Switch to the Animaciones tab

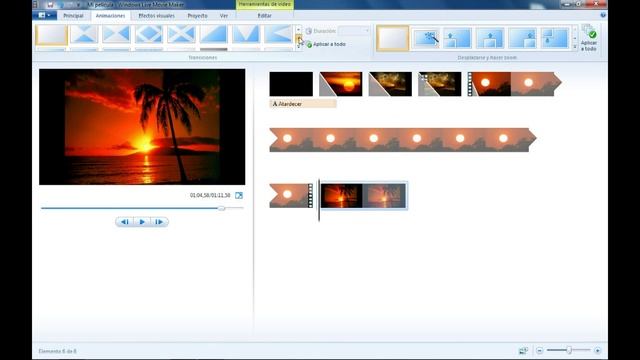pyautogui.click(x=111, y=16)
